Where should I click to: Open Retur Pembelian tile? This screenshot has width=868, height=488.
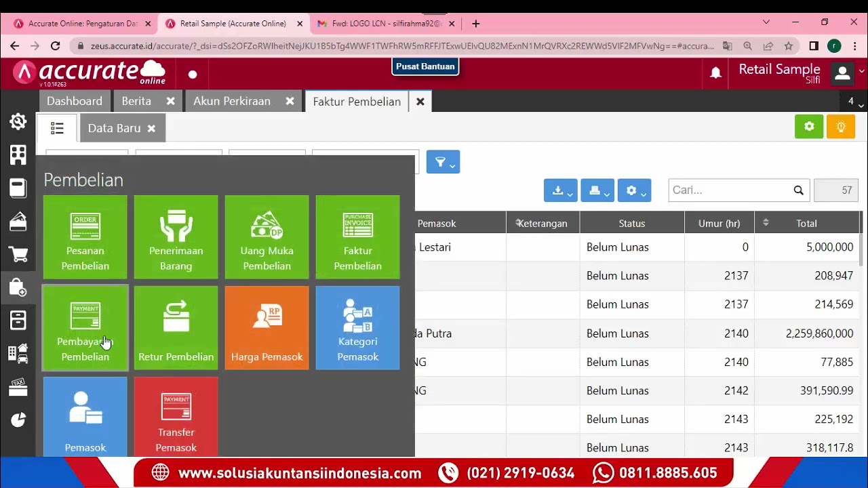point(176,328)
